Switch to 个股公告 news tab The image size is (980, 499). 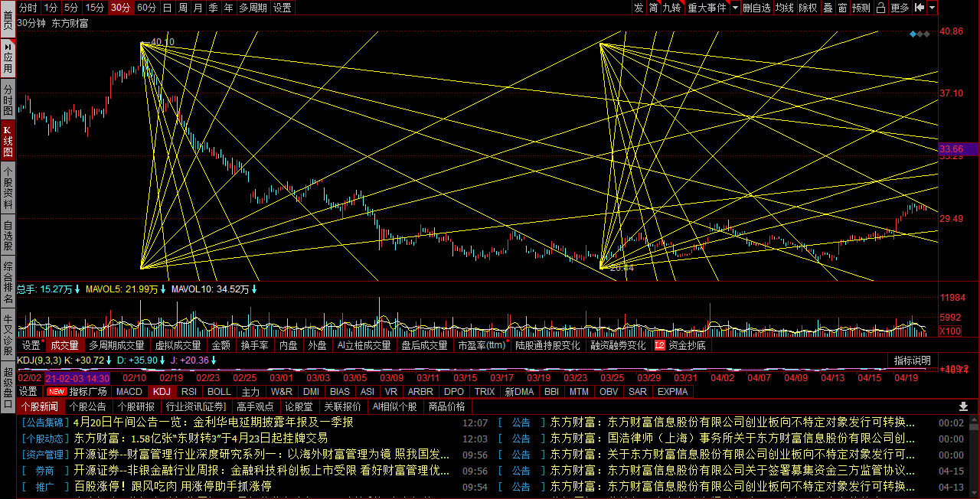click(87, 406)
